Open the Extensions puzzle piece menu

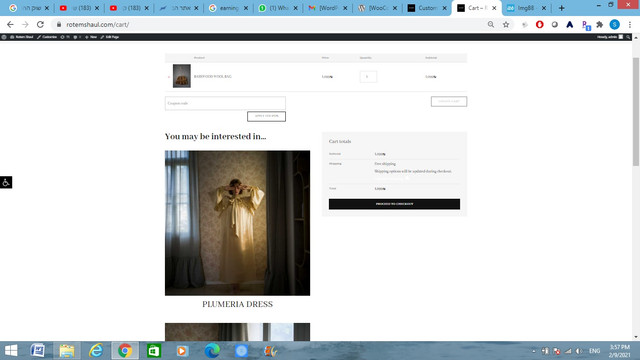(x=600, y=24)
